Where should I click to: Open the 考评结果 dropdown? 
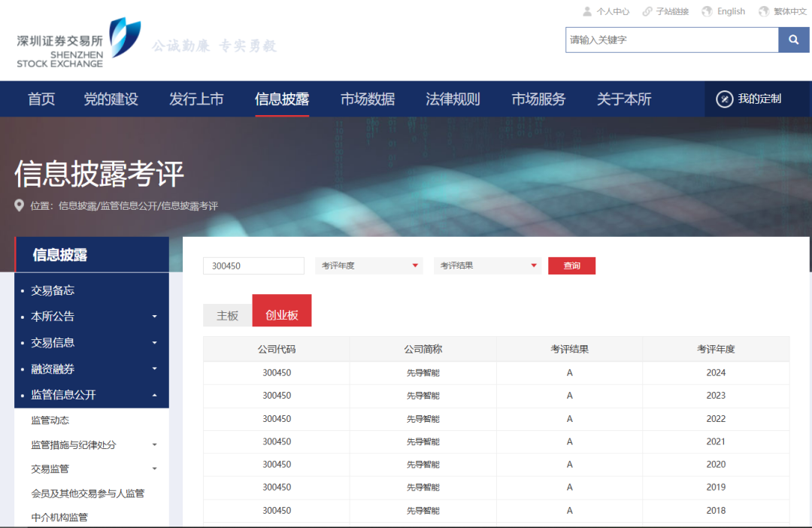(487, 266)
